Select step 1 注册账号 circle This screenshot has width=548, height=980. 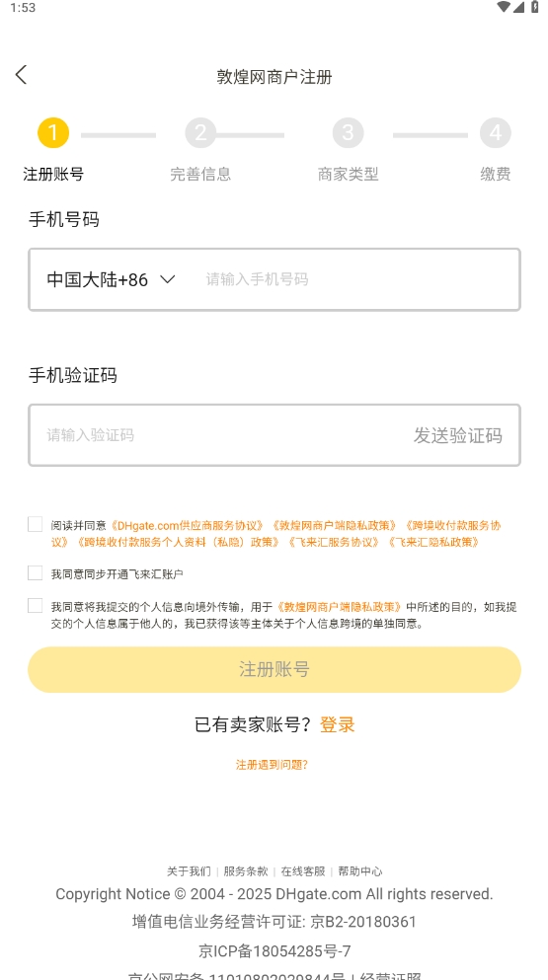53,133
